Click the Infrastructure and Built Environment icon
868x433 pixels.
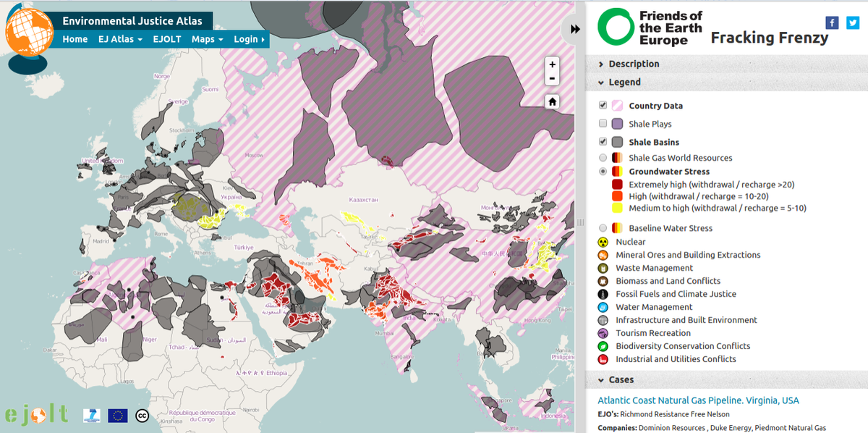603,320
